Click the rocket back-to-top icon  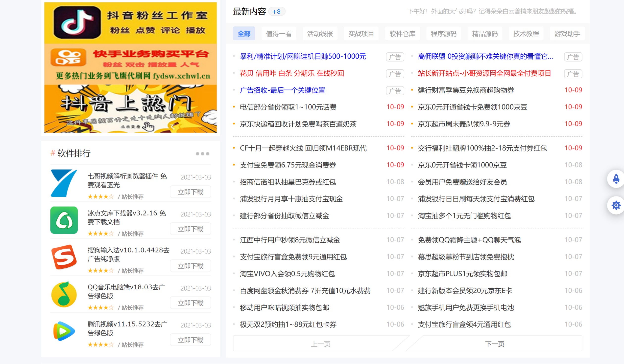tap(616, 179)
